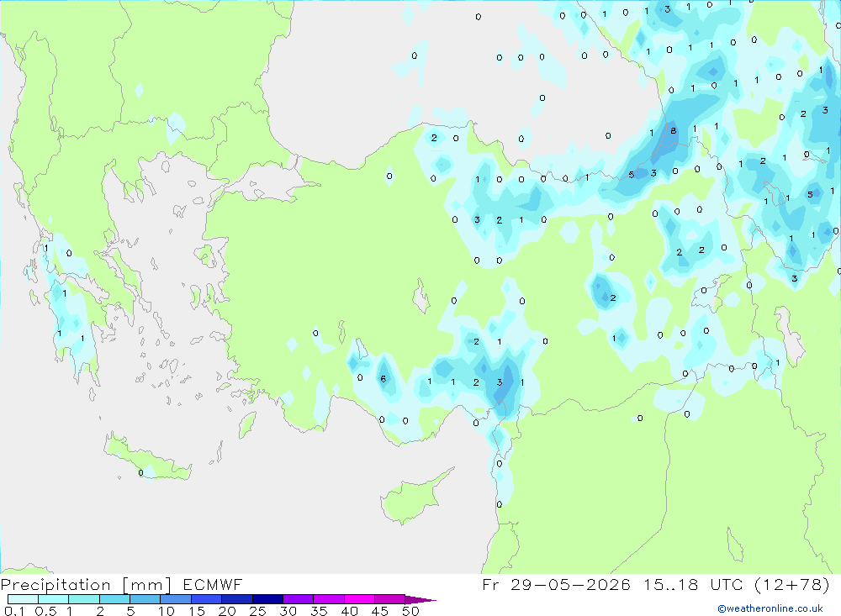Click the date '29-05-2026' text
This screenshot has height=616, width=841.
coord(570,584)
